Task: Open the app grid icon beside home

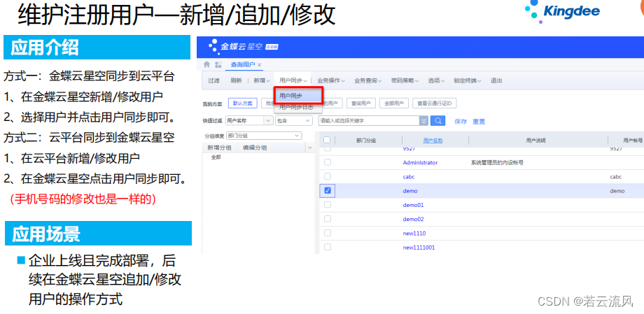Action: tap(218, 64)
